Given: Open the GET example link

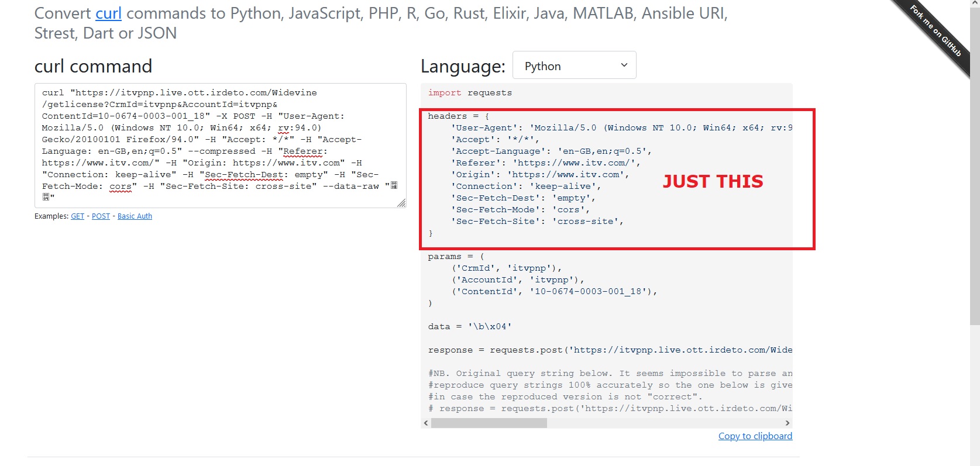Looking at the screenshot, I should 78,216.
